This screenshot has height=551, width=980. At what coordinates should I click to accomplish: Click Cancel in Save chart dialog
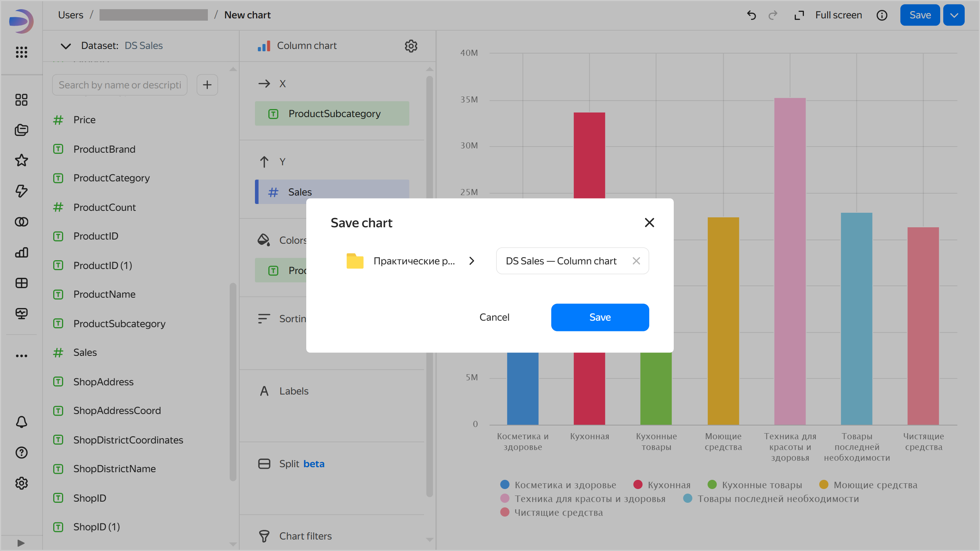pyautogui.click(x=494, y=317)
